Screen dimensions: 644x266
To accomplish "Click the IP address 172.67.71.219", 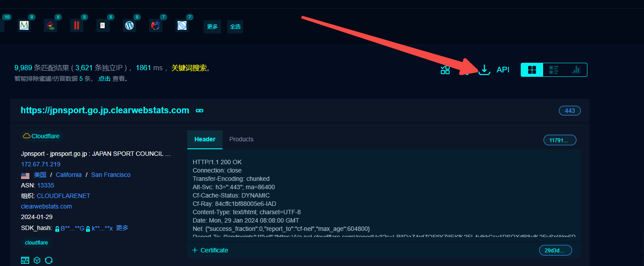I will 41,164.
